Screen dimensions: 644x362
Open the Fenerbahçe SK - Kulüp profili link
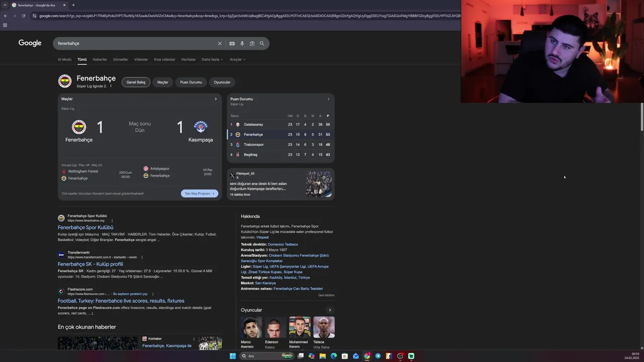(x=91, y=264)
